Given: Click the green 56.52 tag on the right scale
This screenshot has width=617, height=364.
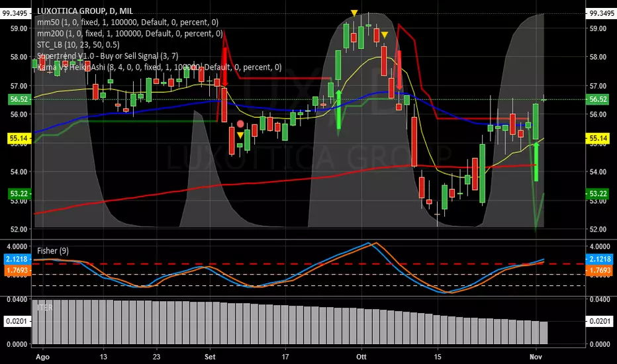Looking at the screenshot, I should point(598,99).
